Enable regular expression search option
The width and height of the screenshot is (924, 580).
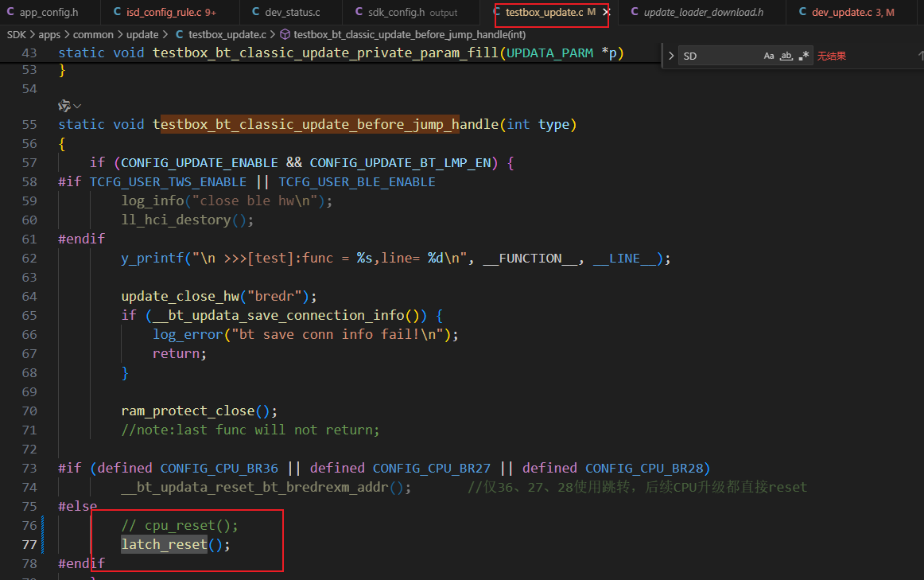(803, 56)
